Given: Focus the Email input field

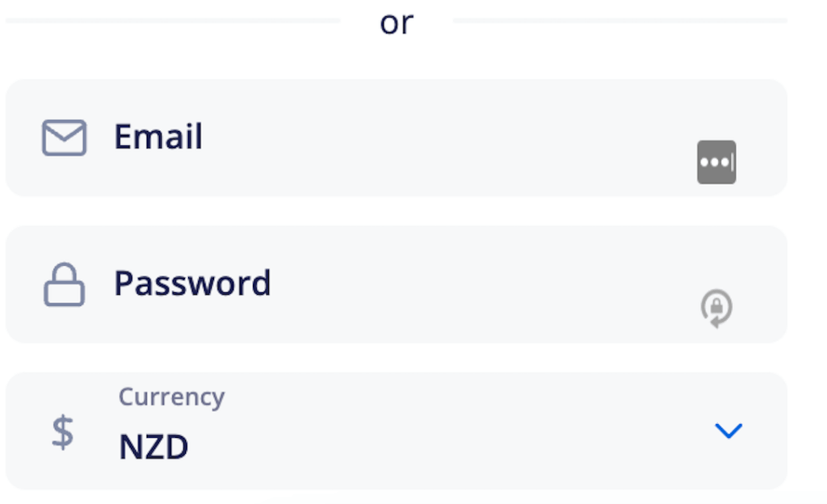Looking at the screenshot, I should [x=396, y=137].
